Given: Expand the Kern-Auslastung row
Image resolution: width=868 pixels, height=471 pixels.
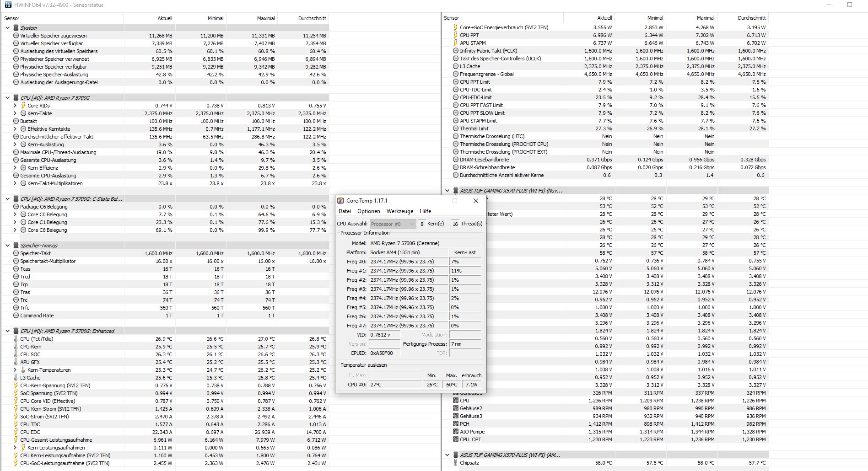Looking at the screenshot, I should [x=15, y=145].
